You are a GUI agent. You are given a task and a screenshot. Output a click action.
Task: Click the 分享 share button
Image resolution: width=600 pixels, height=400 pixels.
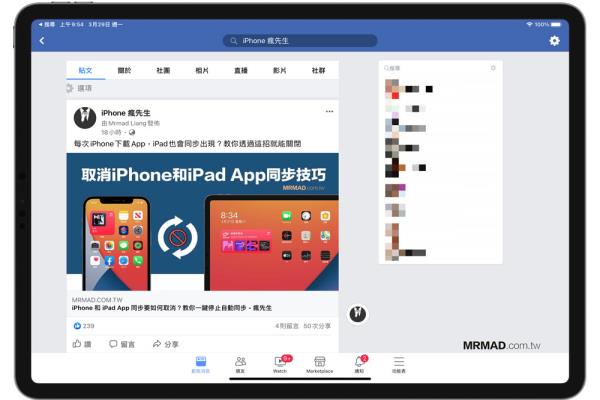(166, 344)
